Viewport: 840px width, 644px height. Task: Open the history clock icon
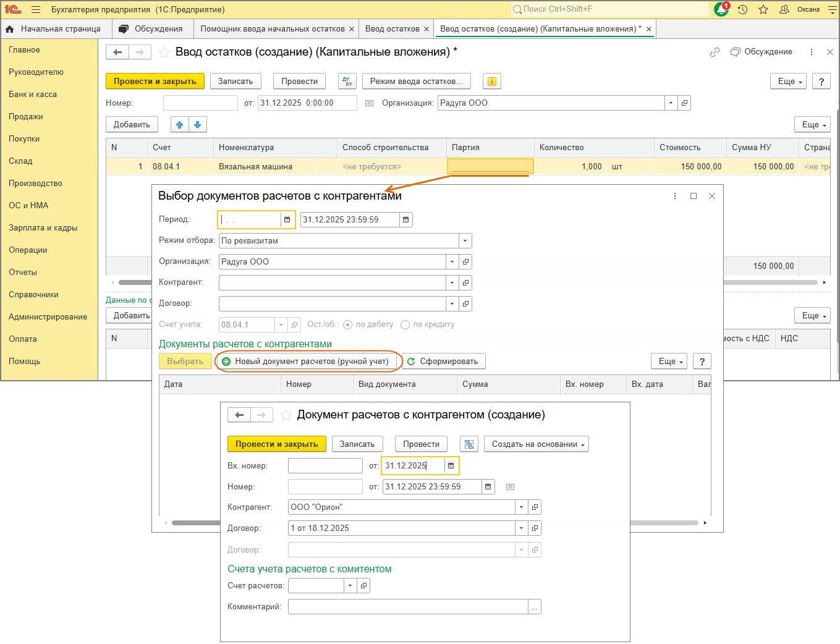pyautogui.click(x=743, y=9)
